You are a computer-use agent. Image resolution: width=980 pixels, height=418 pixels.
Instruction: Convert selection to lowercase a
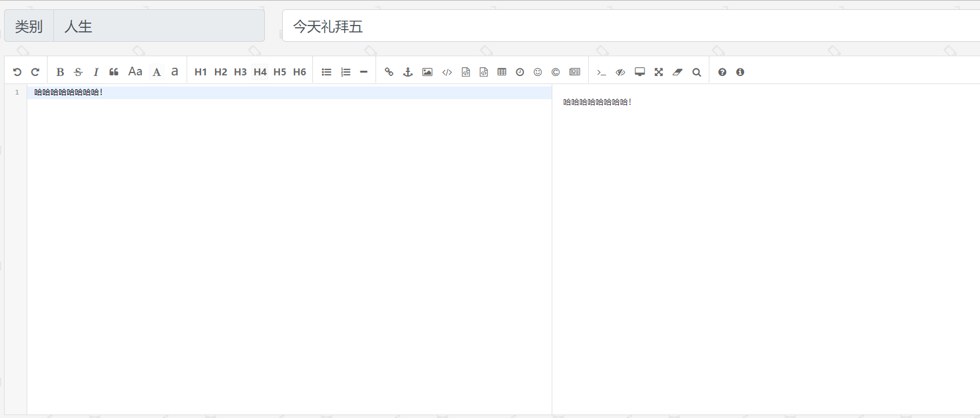tap(174, 72)
